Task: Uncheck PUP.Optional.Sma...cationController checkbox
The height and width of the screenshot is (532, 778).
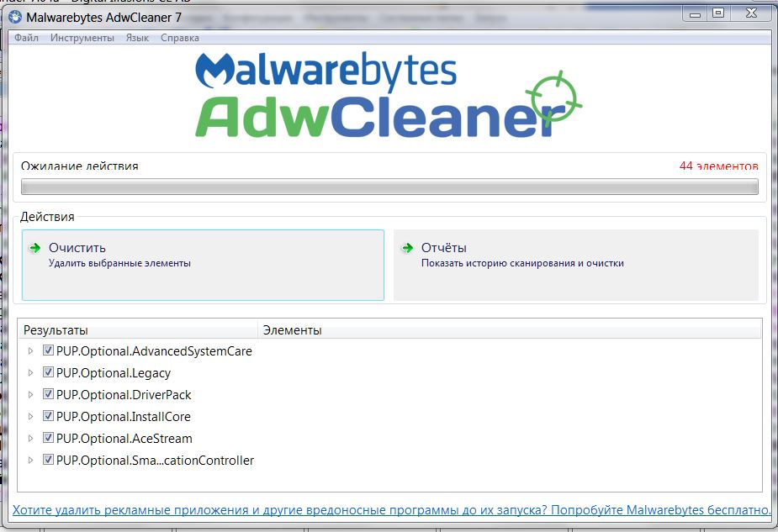Action: [48, 460]
